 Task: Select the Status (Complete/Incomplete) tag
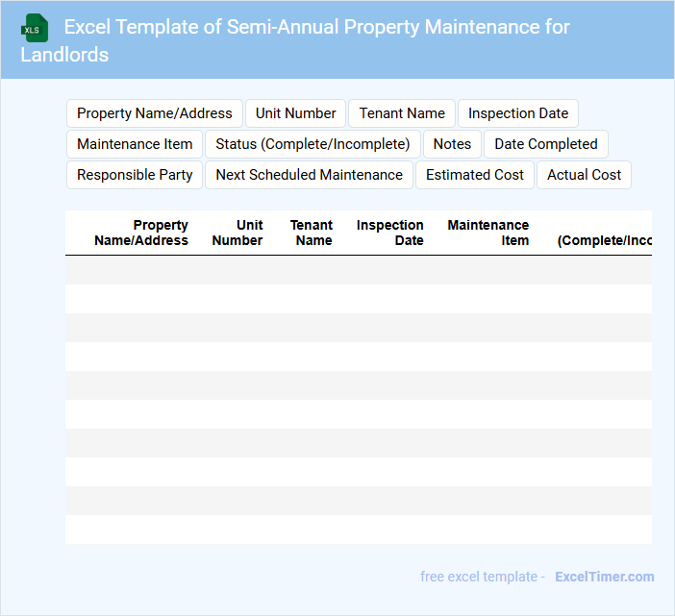(x=312, y=144)
